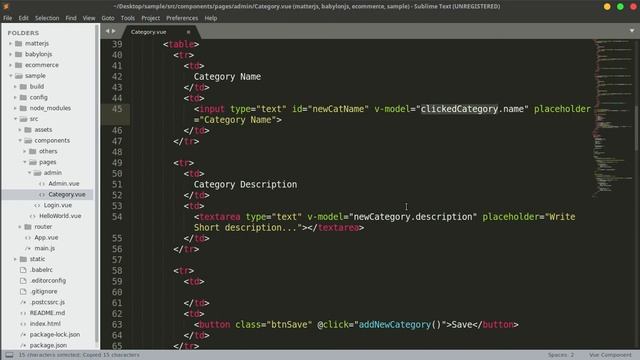
Task: Change indentation via Spaces: 2
Action: tap(560, 355)
